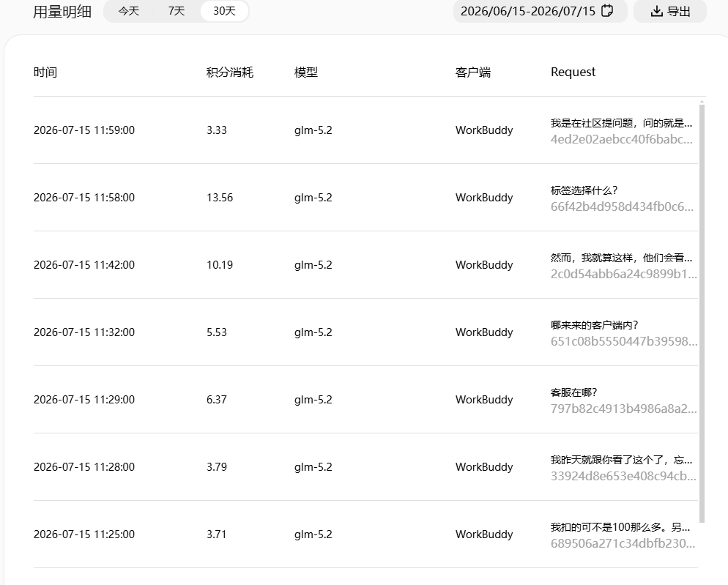Select timestamp 2026-07-15 11:29:00

coord(84,400)
